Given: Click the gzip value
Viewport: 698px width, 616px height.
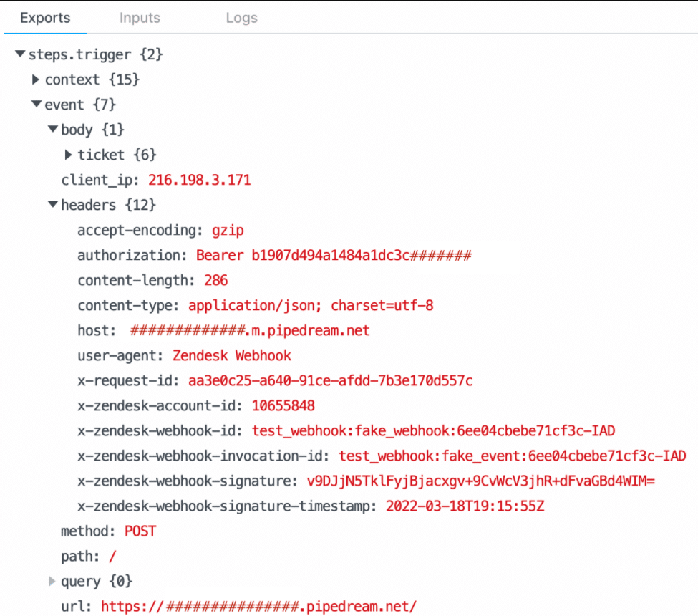Looking at the screenshot, I should [228, 230].
